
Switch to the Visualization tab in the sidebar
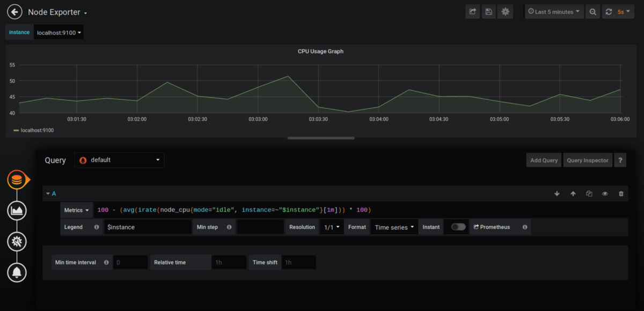click(17, 211)
